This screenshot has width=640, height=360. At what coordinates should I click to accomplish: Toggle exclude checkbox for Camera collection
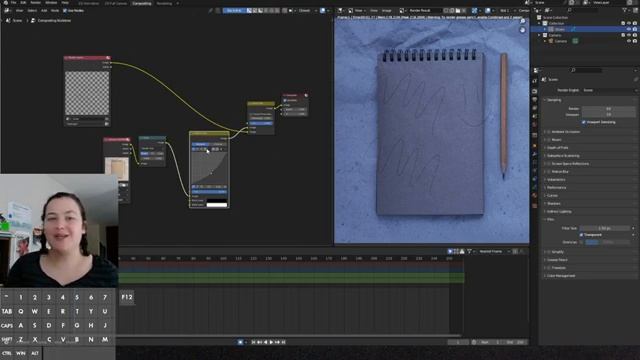623,36
